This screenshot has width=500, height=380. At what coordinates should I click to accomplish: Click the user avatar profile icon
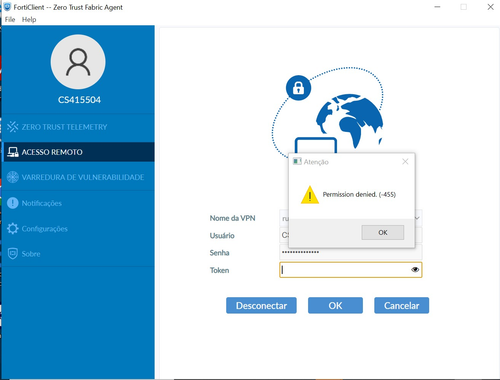[78, 62]
